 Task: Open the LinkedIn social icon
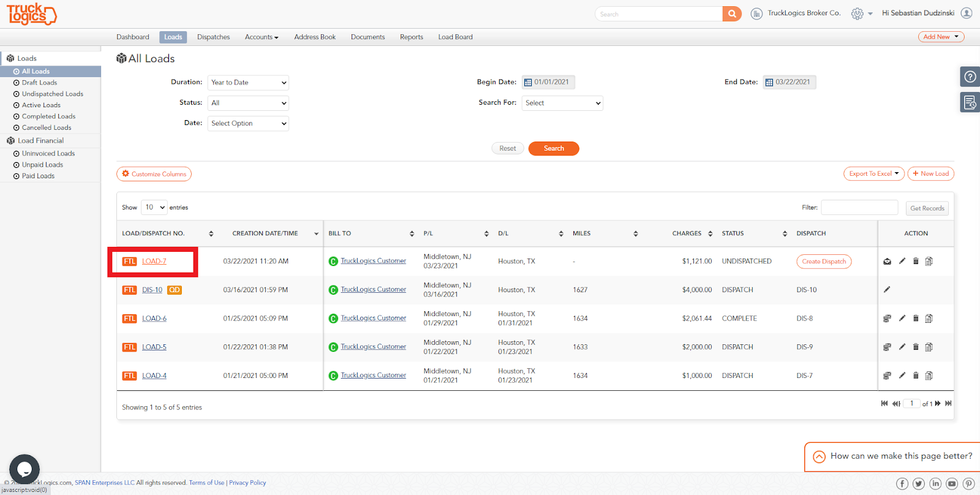[x=935, y=483]
